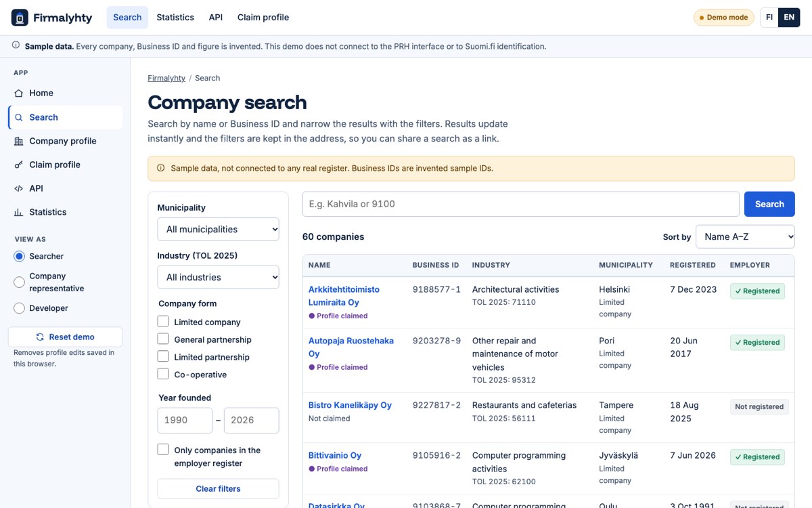Open the All municipalities dropdown
The height and width of the screenshot is (508, 812).
click(x=219, y=229)
